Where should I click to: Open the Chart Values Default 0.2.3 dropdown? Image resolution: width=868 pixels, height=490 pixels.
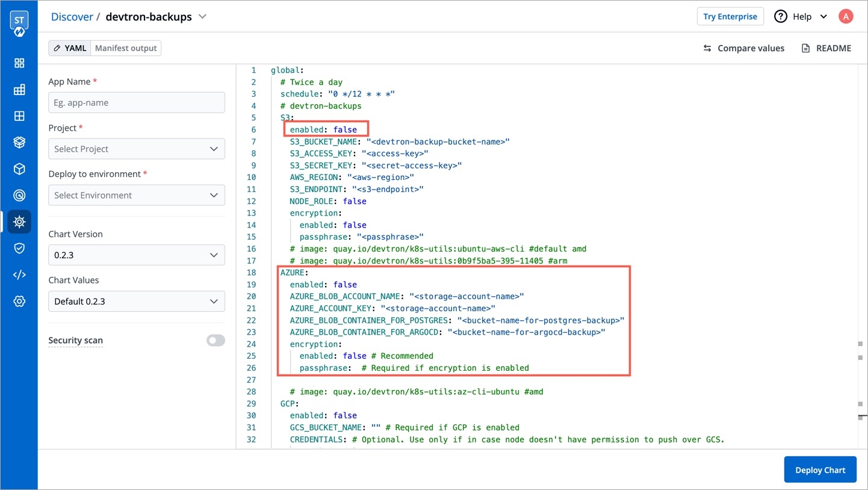point(137,301)
